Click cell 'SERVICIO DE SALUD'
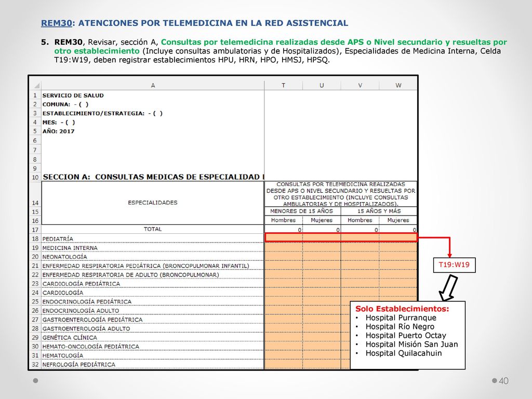Image resolution: width=532 pixels, height=399 pixels. pos(73,96)
